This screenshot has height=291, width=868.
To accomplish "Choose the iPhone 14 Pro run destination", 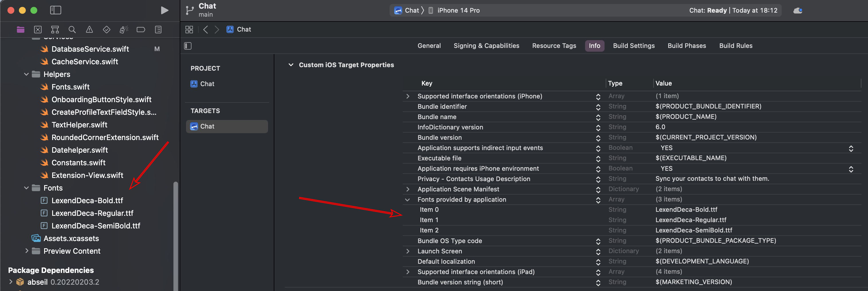I will (x=454, y=10).
